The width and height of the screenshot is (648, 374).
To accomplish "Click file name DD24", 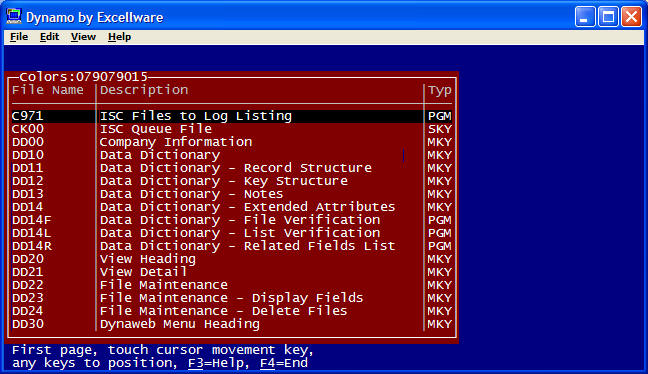I will [28, 311].
